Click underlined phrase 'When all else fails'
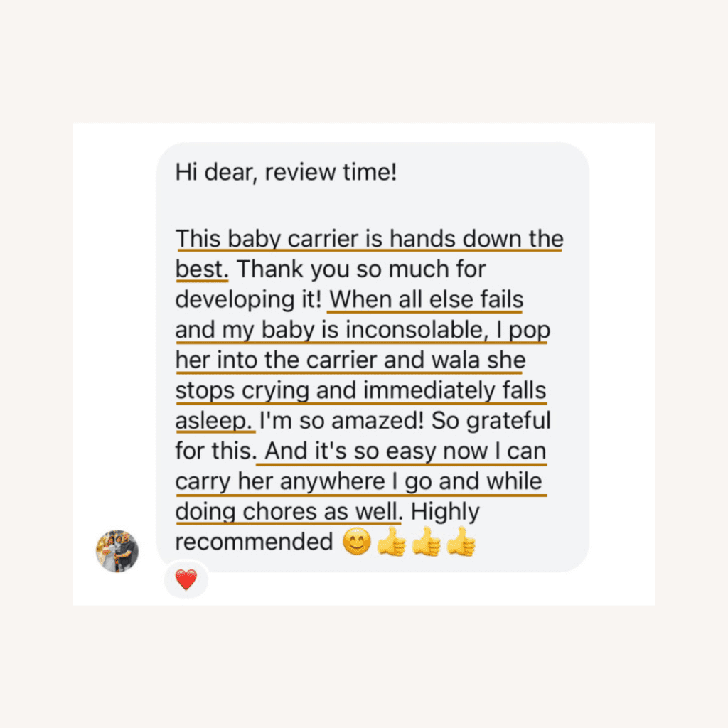This screenshot has width=728, height=728. (427, 300)
